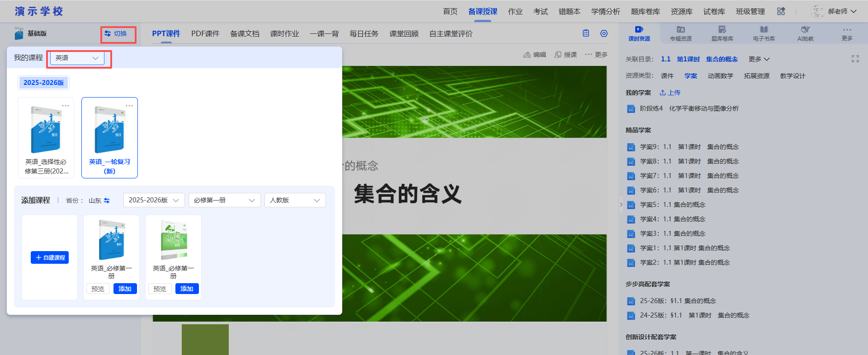The height and width of the screenshot is (355, 868).
Task: Click the 1.1 link in 关联目录
Action: 665,59
